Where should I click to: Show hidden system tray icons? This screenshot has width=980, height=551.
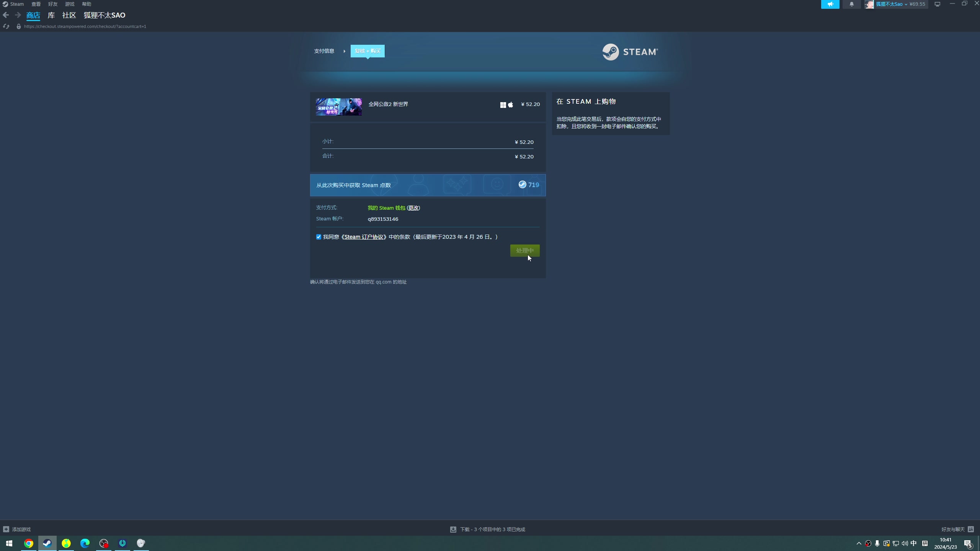point(859,543)
